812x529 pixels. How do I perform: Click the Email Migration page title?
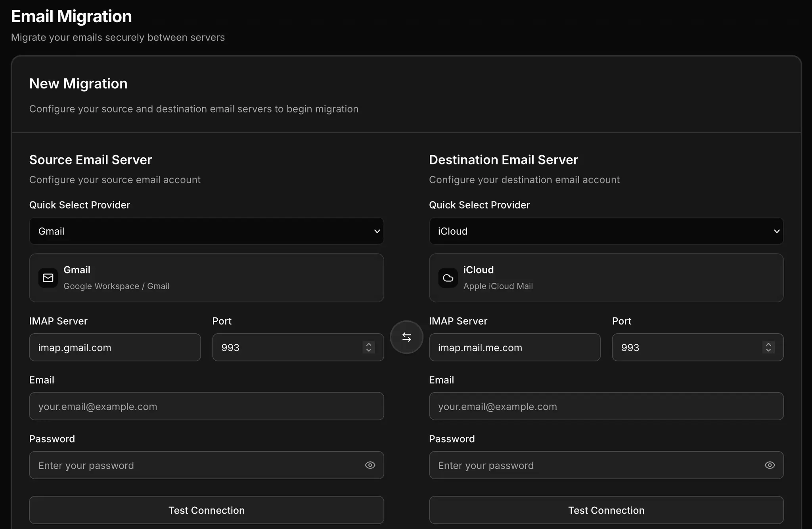[x=71, y=17]
